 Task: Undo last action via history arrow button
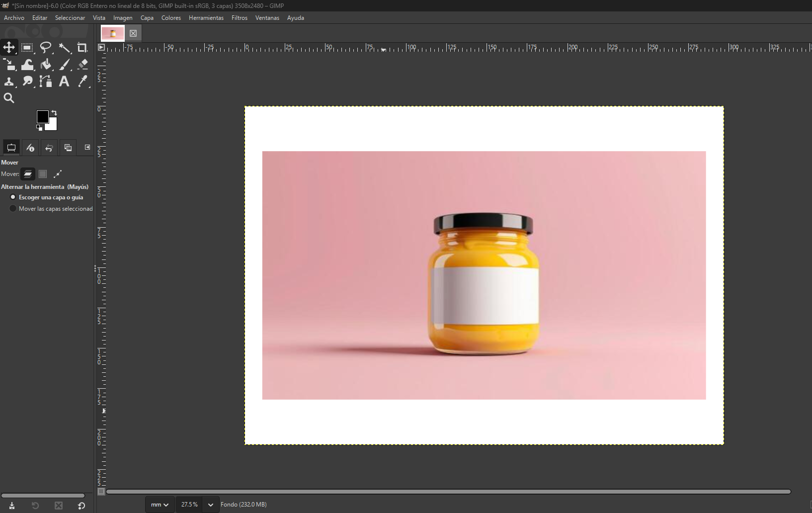tap(49, 148)
